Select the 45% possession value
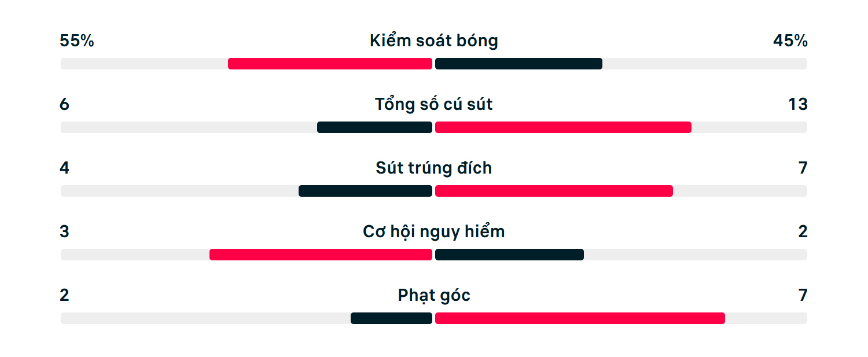868x357 pixels. [x=790, y=41]
